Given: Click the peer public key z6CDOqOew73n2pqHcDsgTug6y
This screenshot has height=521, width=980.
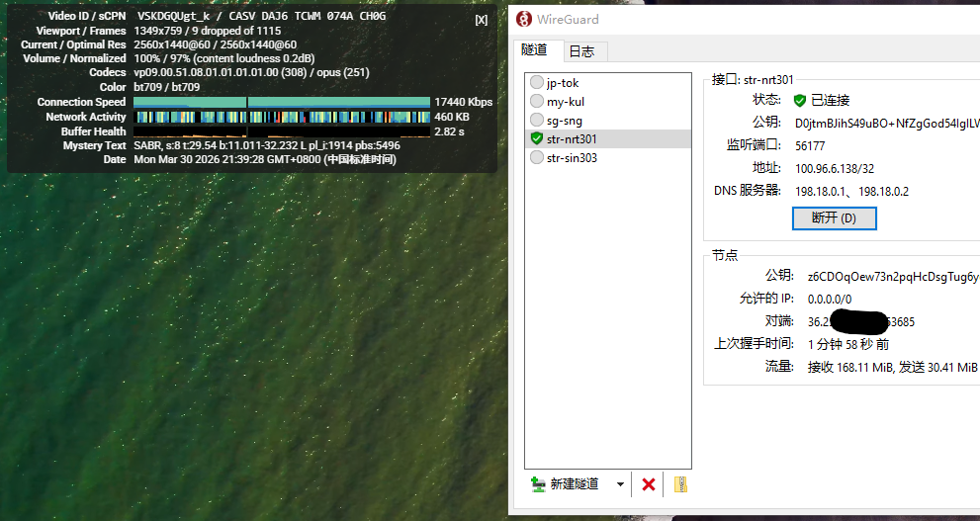Looking at the screenshot, I should point(893,277).
